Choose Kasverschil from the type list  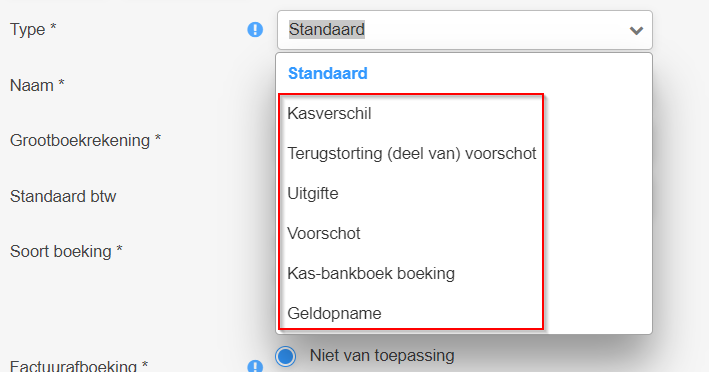pos(329,113)
